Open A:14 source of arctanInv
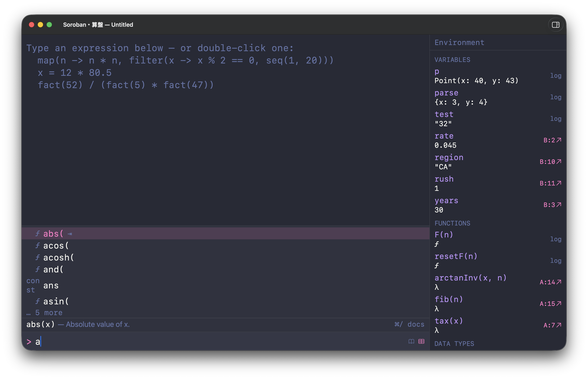Viewport: 588px width, 379px height. (x=550, y=282)
